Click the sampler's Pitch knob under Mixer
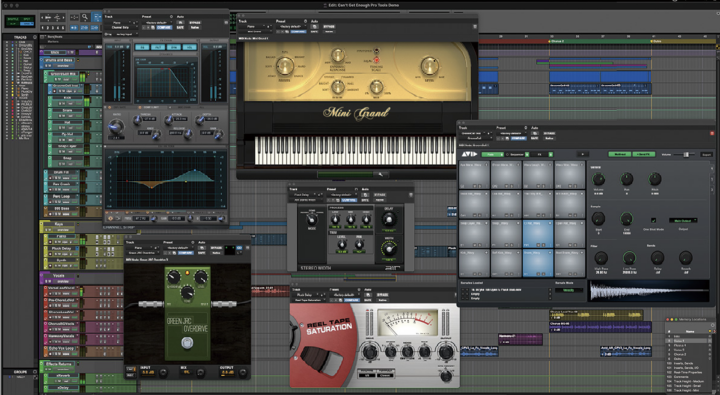This screenshot has width=720, height=395. pos(655,179)
